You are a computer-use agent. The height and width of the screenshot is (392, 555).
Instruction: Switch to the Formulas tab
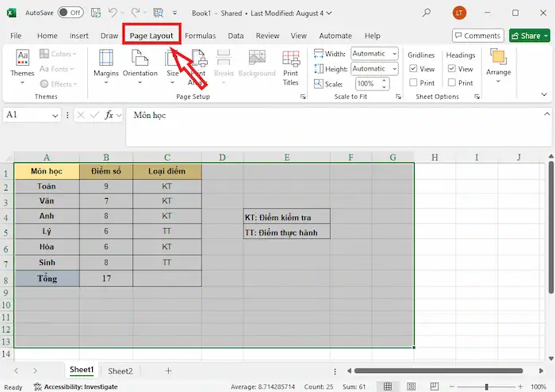pyautogui.click(x=200, y=36)
